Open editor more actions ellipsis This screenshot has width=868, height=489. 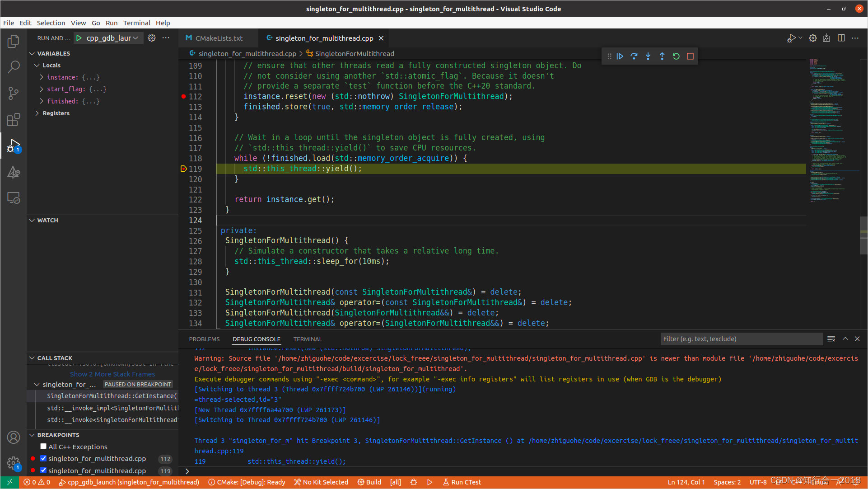855,38
